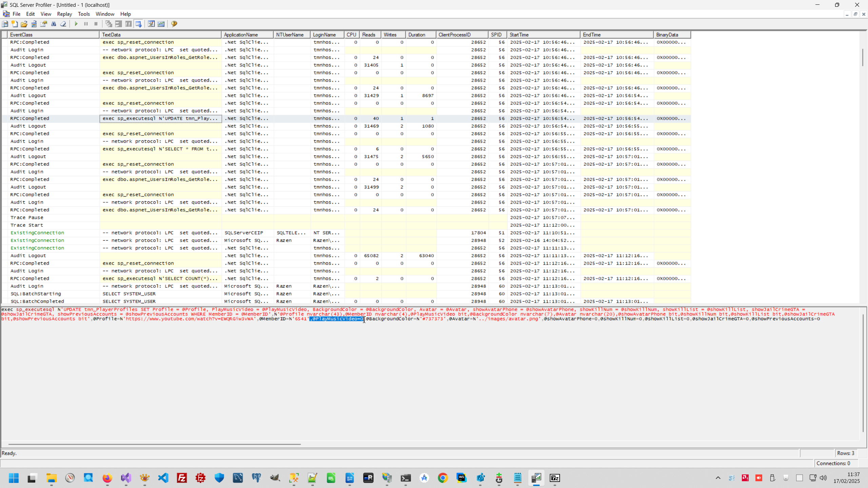868x488 pixels.
Task: Launch Database Engine Tuning Advisor icon
Action: coord(151,24)
